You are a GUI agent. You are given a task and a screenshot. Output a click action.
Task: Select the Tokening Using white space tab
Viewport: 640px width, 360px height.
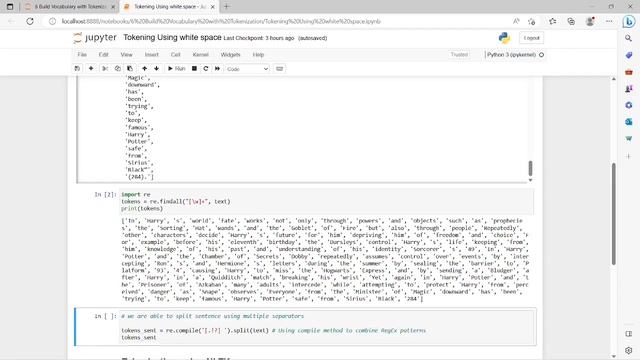pyautogui.click(x=170, y=7)
